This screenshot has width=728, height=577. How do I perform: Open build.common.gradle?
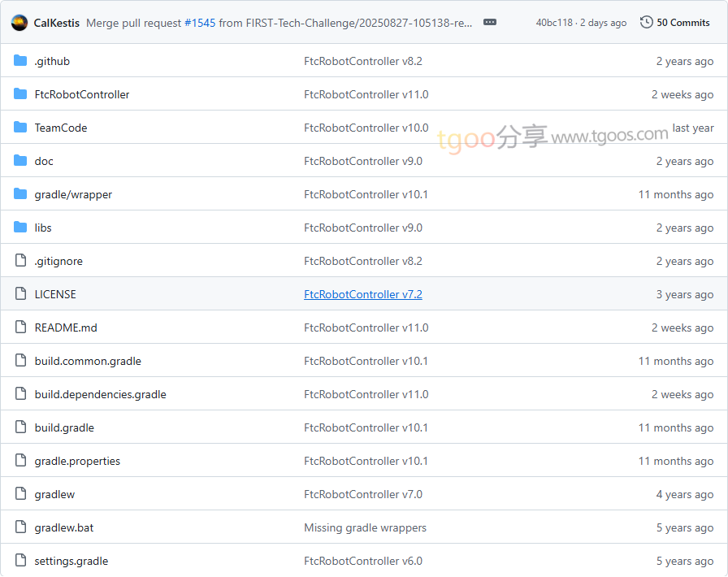point(88,362)
